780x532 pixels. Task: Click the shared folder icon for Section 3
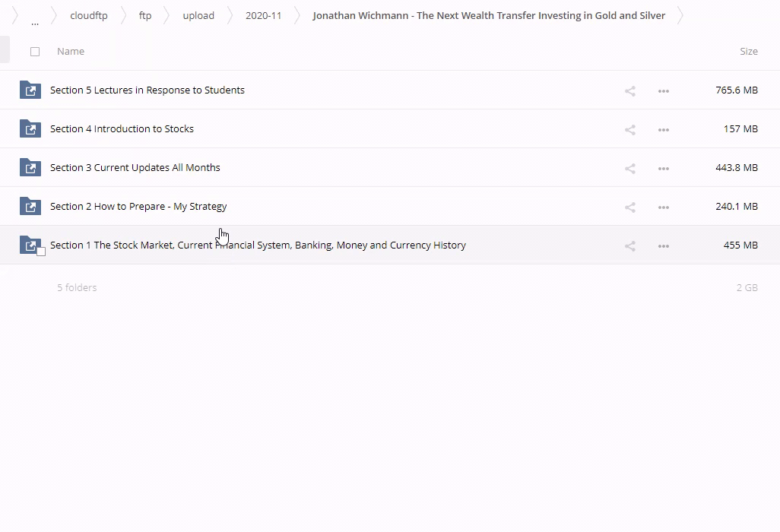point(30,167)
